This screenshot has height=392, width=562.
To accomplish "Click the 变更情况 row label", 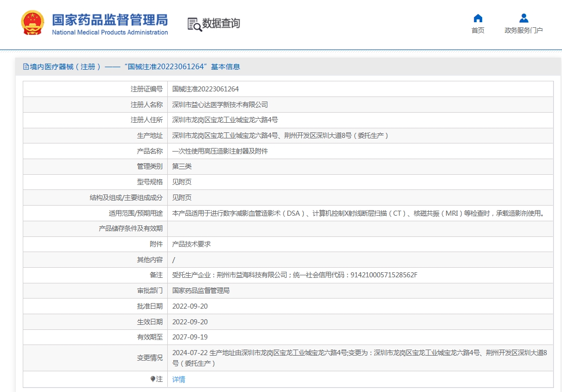I will (x=150, y=358).
